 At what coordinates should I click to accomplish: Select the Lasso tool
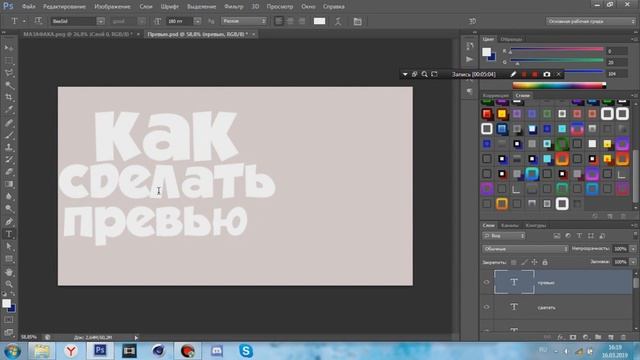[9, 73]
